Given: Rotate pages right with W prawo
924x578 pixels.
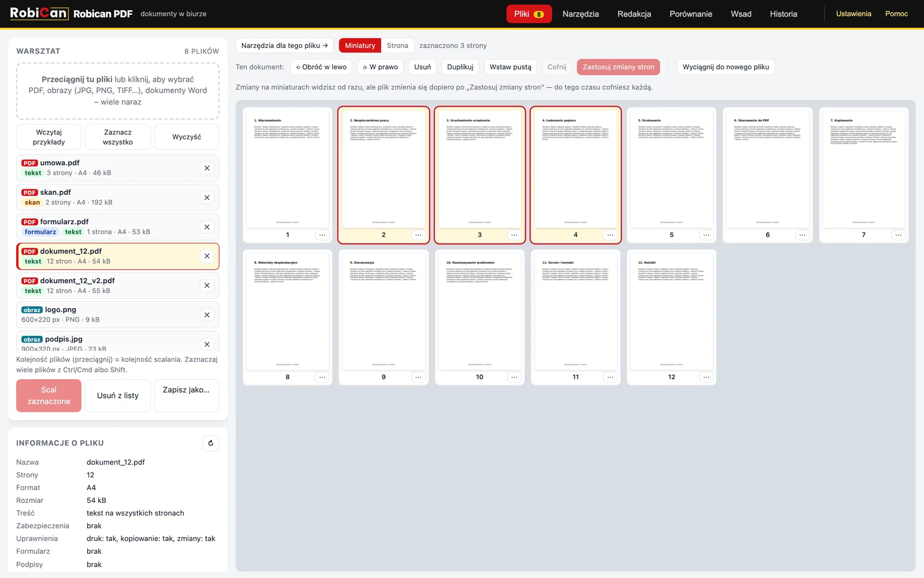Looking at the screenshot, I should [x=381, y=67].
